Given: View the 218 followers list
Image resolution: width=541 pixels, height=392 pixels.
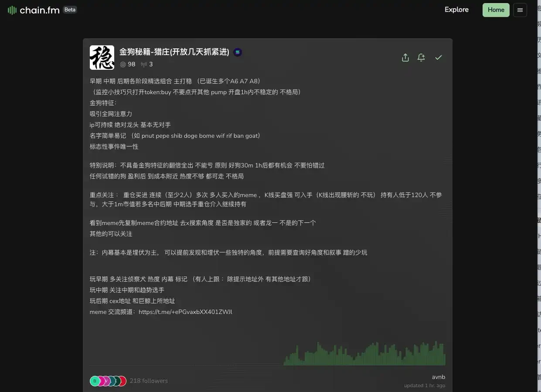Looking at the screenshot, I should tap(149, 381).
